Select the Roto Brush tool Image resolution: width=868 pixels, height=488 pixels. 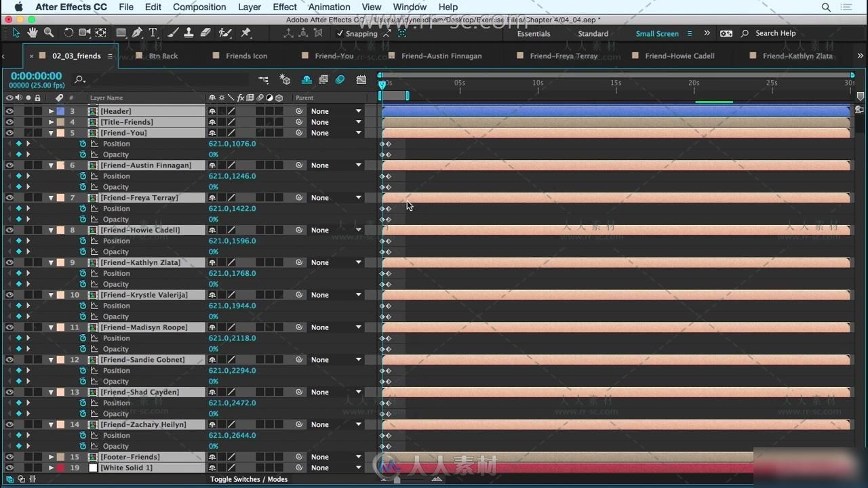tap(225, 33)
